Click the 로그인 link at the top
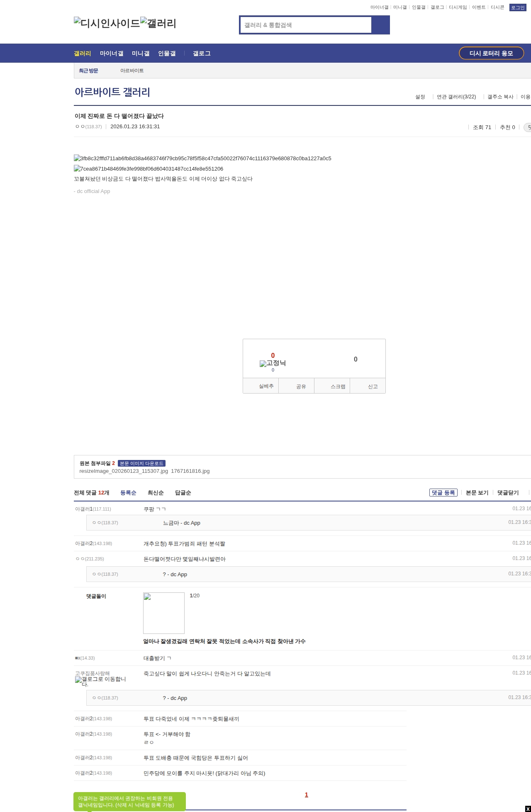This screenshot has width=531, height=812. click(x=517, y=7)
